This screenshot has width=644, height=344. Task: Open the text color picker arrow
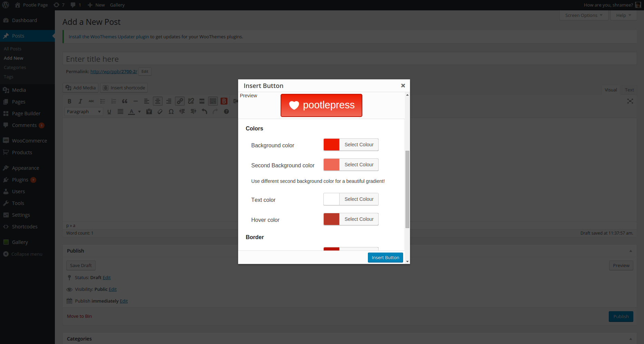tap(139, 111)
